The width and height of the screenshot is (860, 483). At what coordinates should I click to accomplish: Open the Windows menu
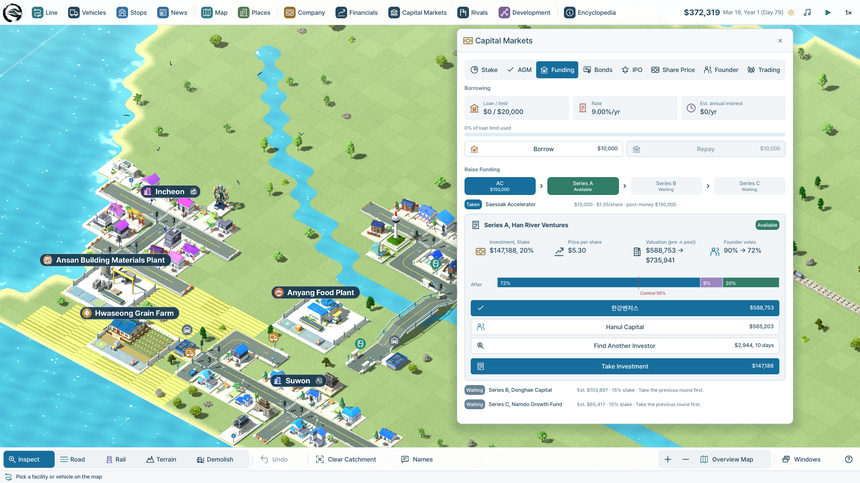(x=801, y=459)
